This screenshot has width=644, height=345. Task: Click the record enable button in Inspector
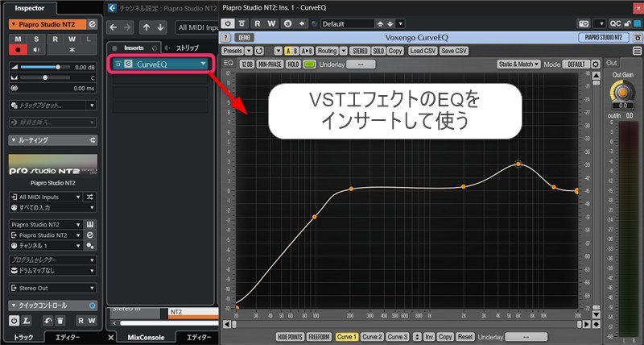click(x=18, y=50)
